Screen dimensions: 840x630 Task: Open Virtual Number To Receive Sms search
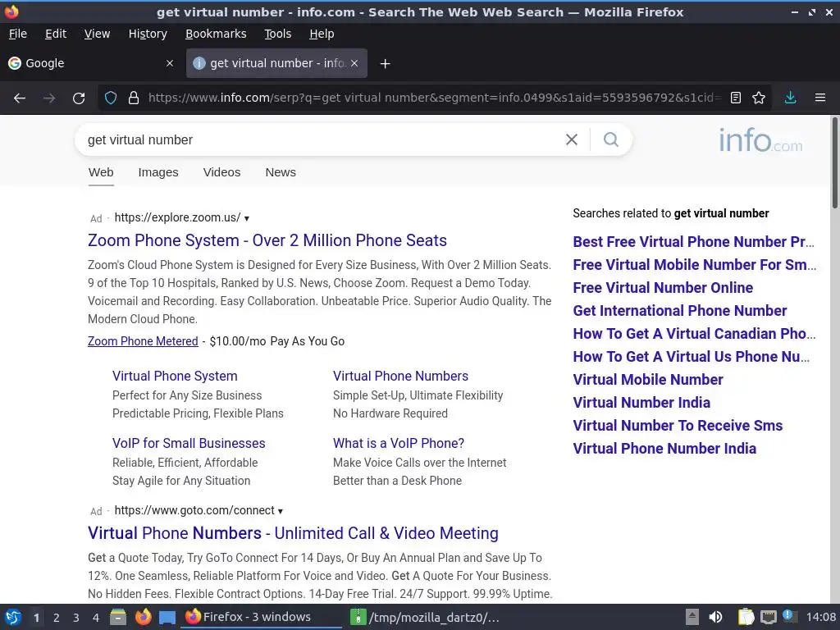click(x=678, y=426)
